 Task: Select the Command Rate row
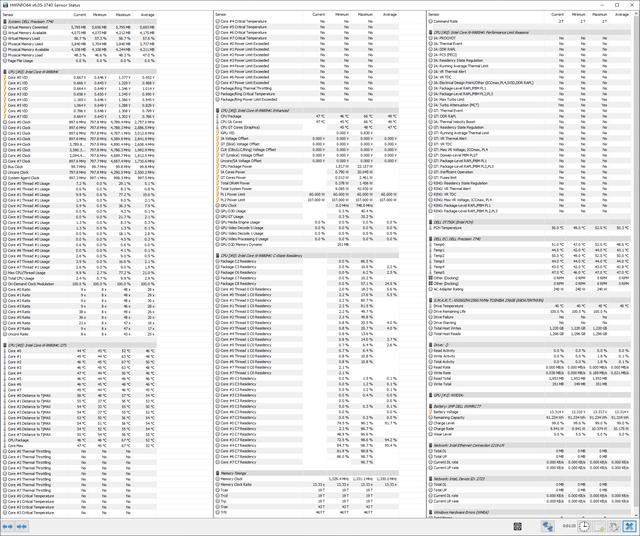[529, 21]
